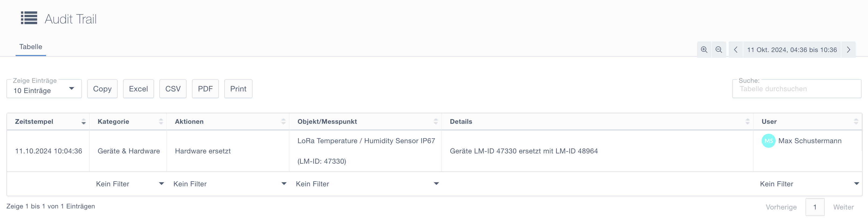Zoom out of the time range

[x=718, y=50]
